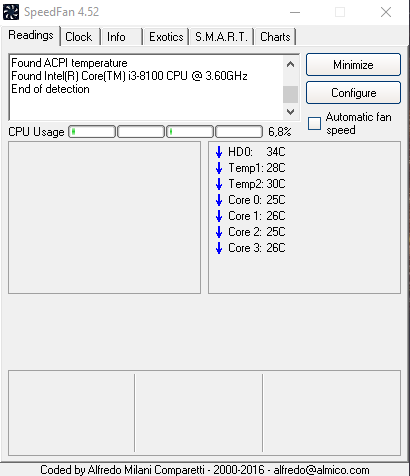The width and height of the screenshot is (410, 476).
Task: Click the down arrow icon for Core 0
Action: pyautogui.click(x=219, y=200)
